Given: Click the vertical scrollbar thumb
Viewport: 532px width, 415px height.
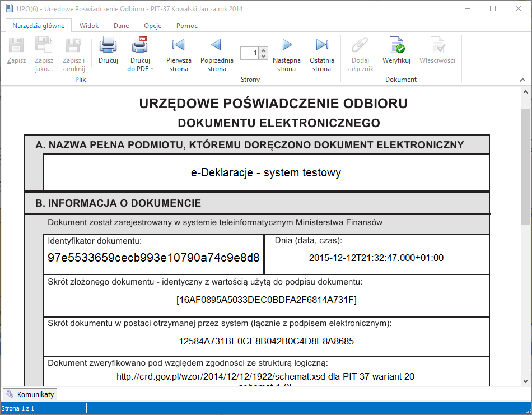Looking at the screenshot, I should 525,166.
